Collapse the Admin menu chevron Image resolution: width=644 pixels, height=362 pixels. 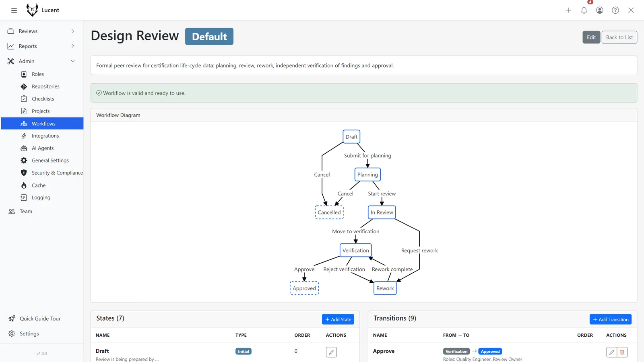73,61
